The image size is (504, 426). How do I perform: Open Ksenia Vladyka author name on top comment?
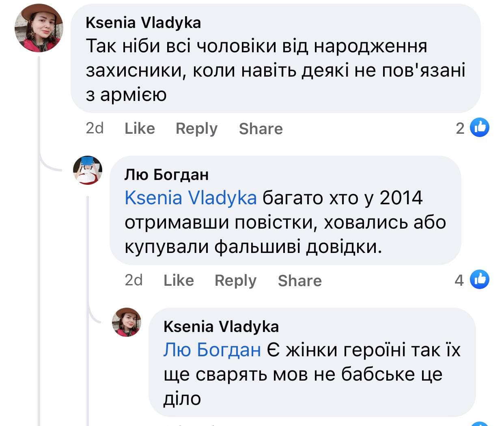coord(143,23)
